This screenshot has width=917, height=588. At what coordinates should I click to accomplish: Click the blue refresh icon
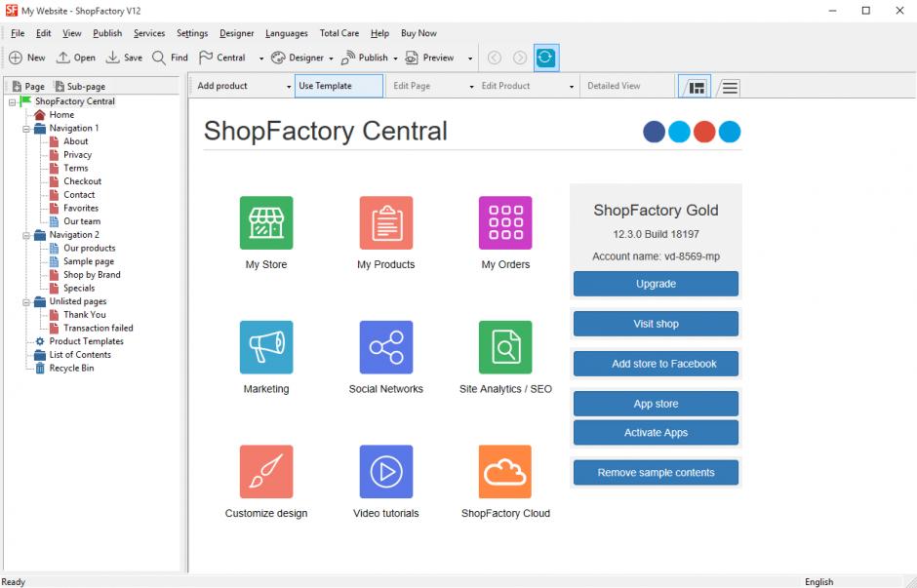[546, 58]
